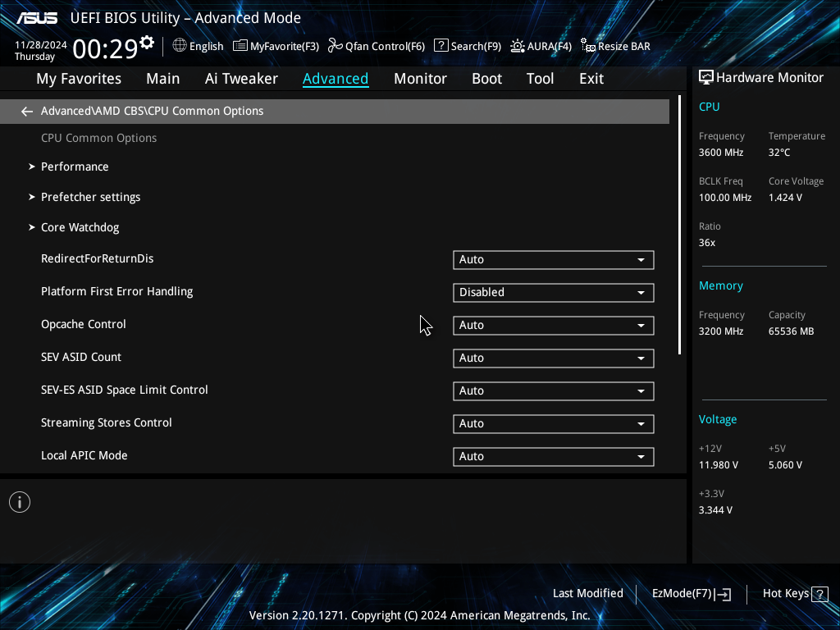Click the info icon in help area
Viewport: 840px width, 630px height.
pos(20,502)
